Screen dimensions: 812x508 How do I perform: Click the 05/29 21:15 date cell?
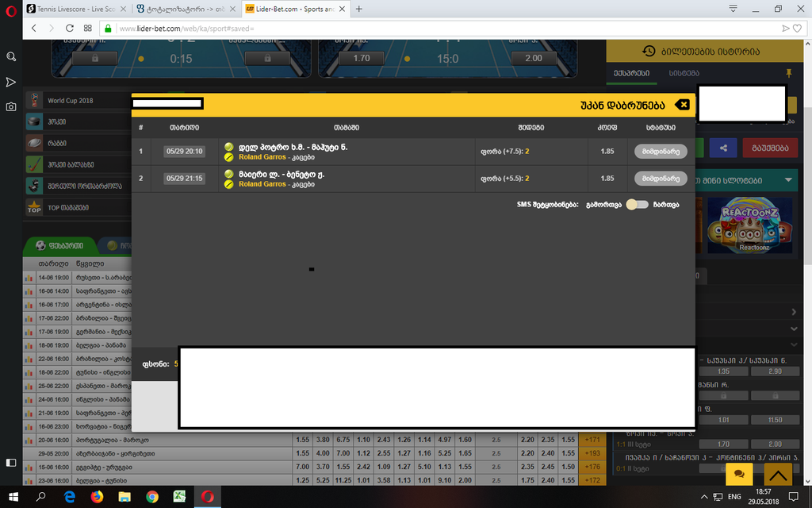pyautogui.click(x=184, y=179)
